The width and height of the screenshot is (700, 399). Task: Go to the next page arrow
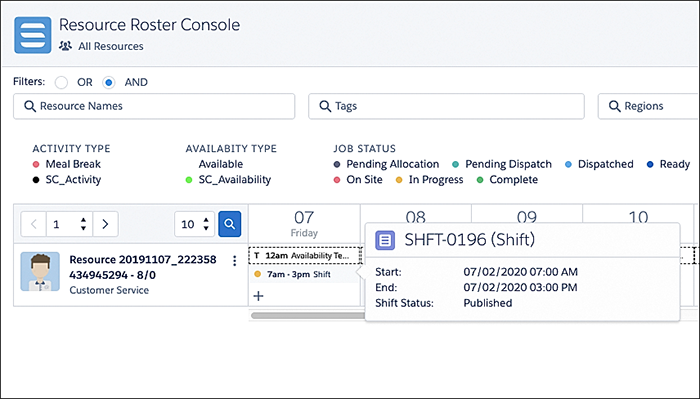pyautogui.click(x=105, y=224)
